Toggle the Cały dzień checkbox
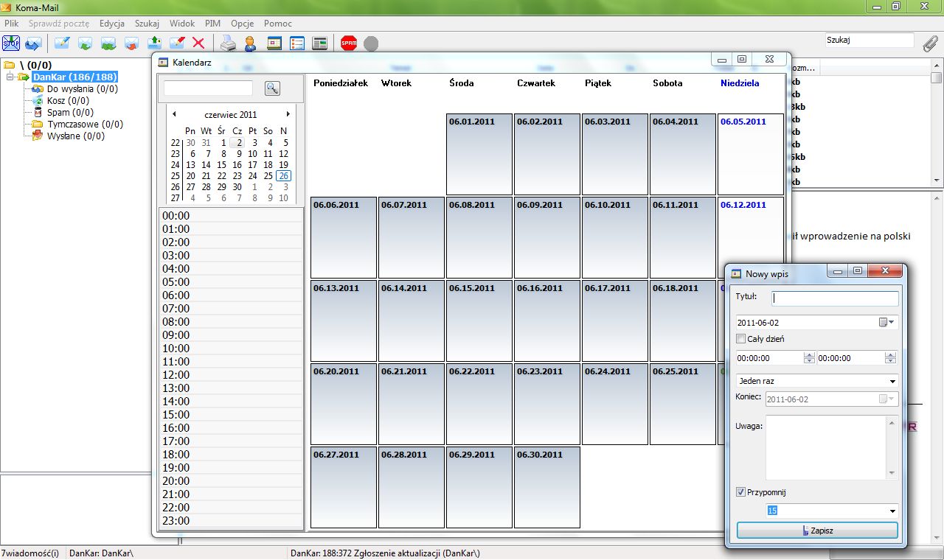The width and height of the screenshot is (944, 560). tap(741, 339)
